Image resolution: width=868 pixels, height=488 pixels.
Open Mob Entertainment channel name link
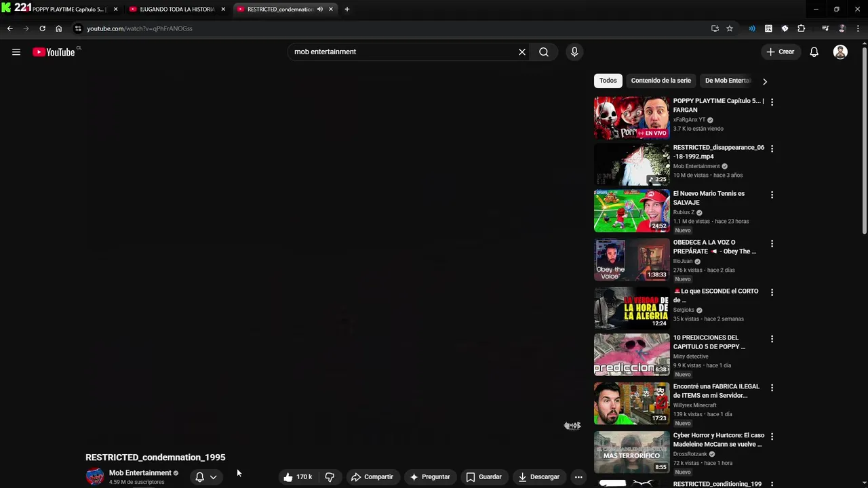[x=140, y=473]
